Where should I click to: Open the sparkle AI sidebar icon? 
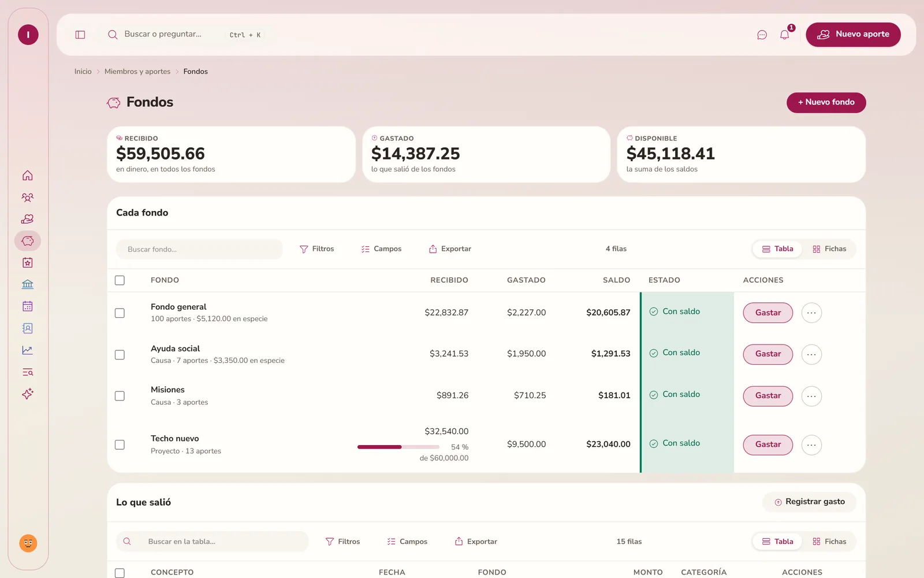[28, 394]
